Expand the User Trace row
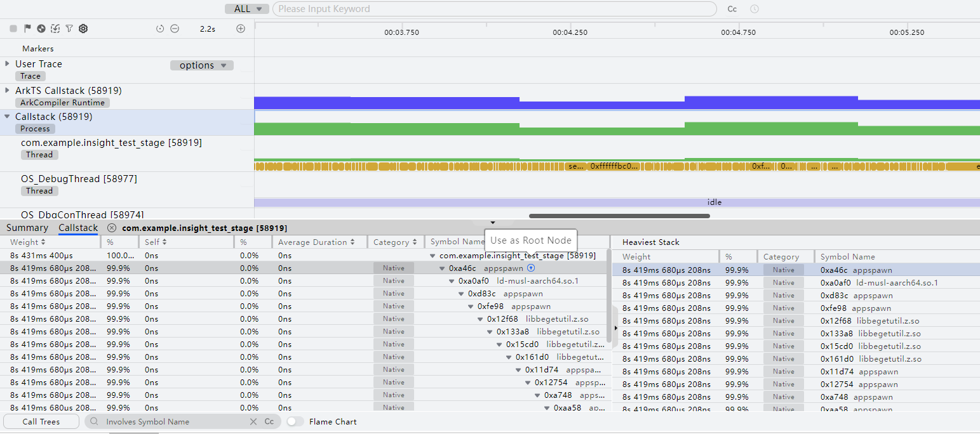The image size is (980, 434). 7,63
